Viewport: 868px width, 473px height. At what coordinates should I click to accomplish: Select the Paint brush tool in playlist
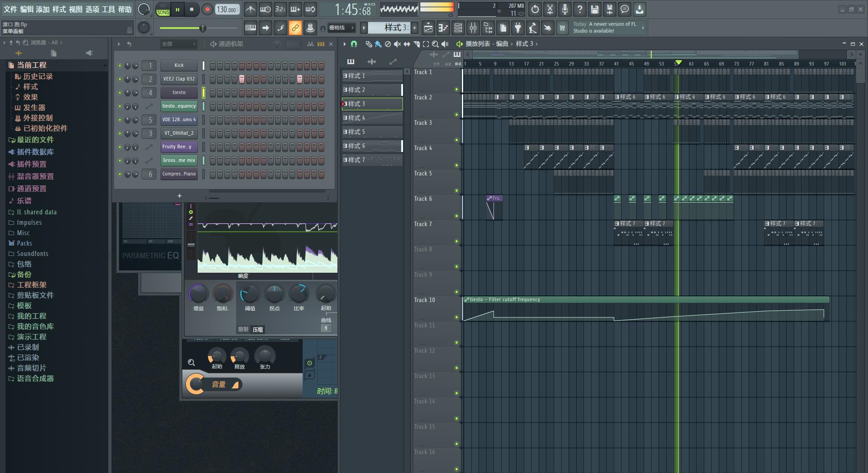pos(378,44)
